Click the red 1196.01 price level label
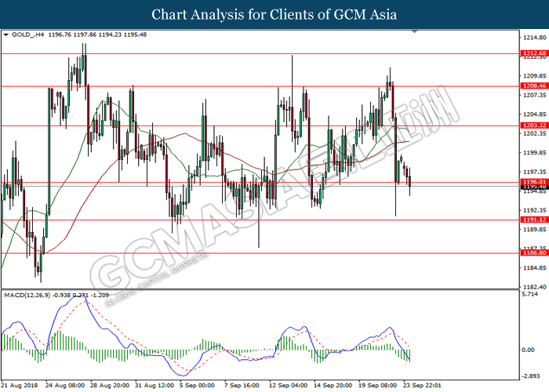 click(x=535, y=182)
